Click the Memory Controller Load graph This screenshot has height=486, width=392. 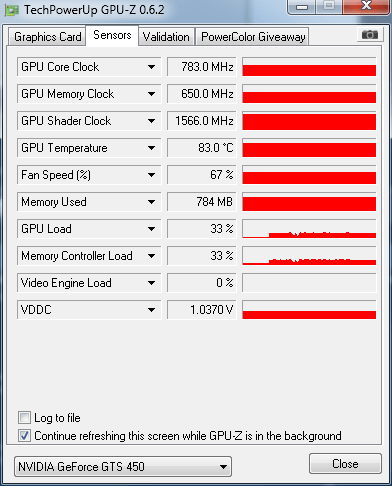tap(309, 256)
